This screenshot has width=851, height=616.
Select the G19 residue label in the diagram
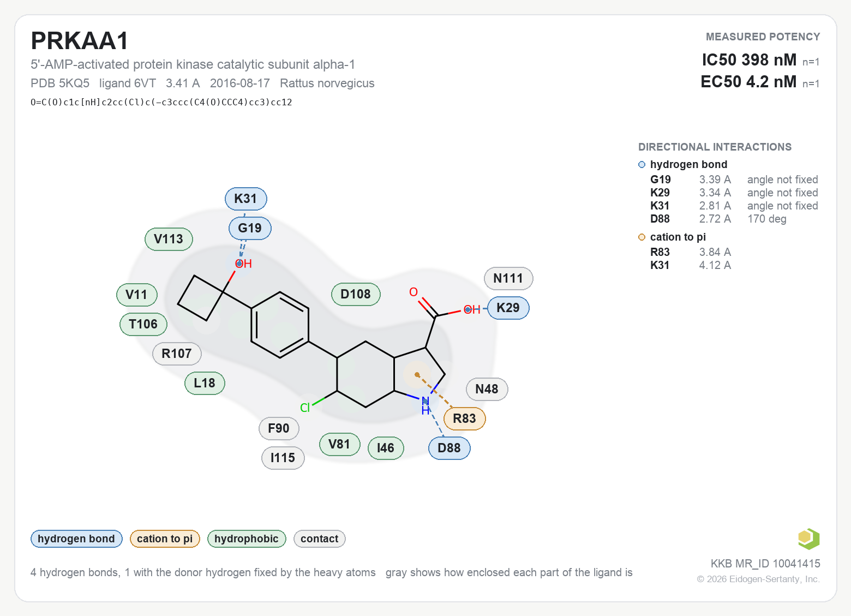[250, 228]
